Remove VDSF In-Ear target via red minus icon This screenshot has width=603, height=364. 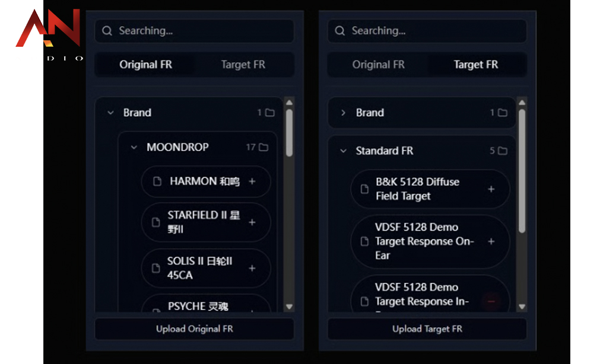point(491,301)
